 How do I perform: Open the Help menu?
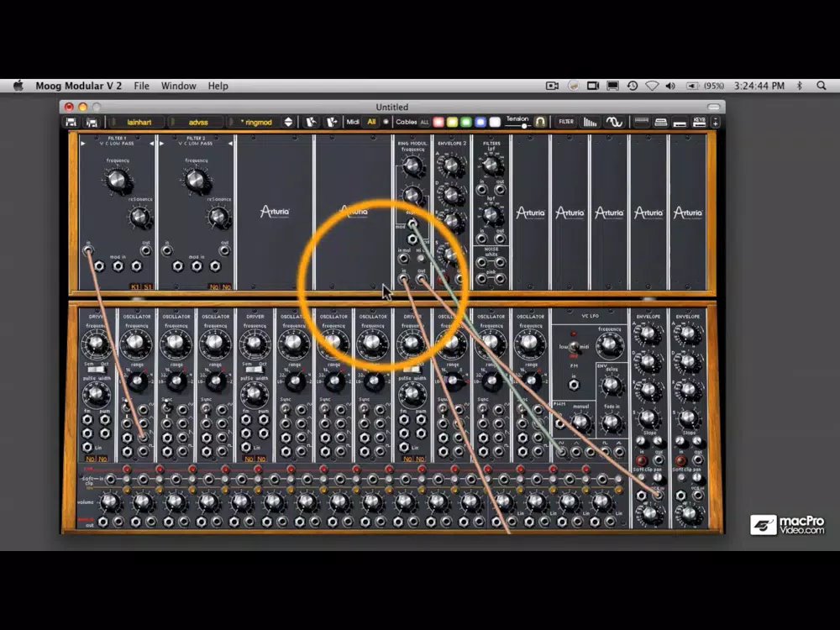[218, 86]
